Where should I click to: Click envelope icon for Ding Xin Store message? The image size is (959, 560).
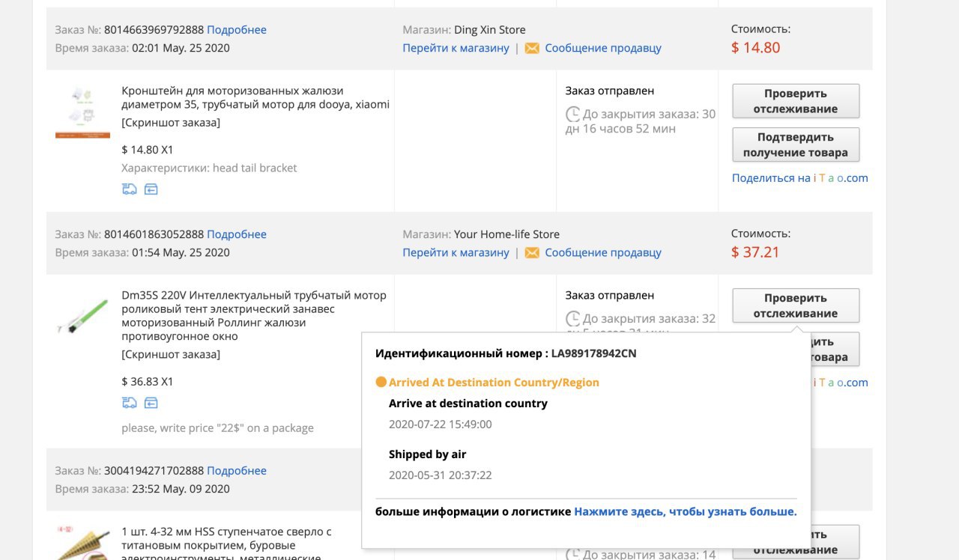coord(532,48)
